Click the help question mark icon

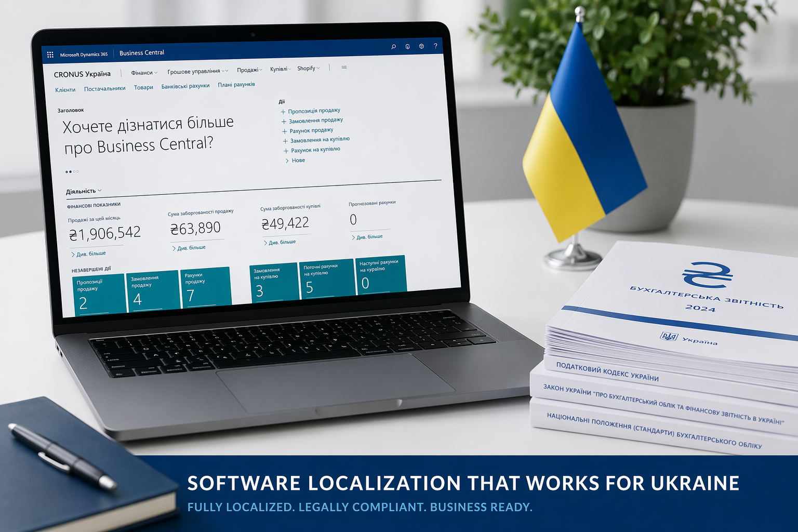[435, 46]
